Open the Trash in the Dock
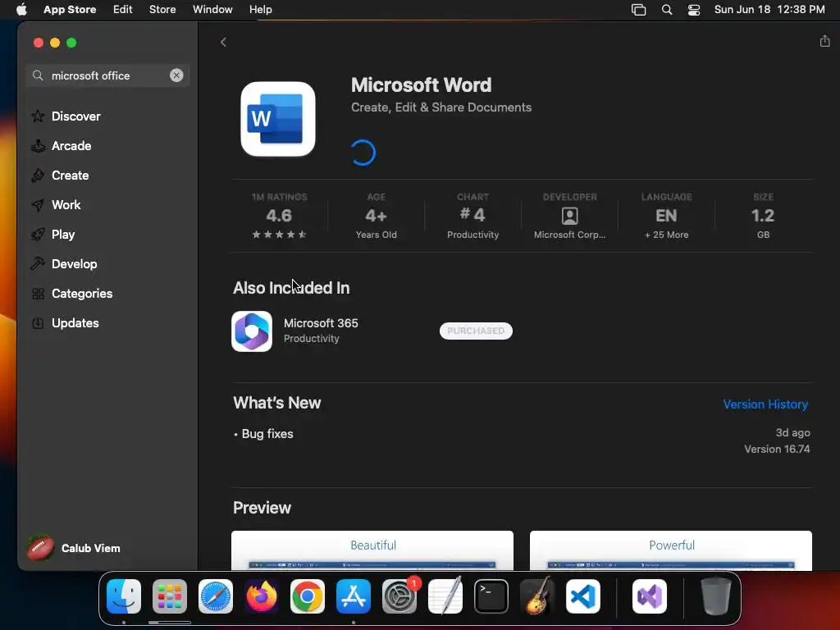The height and width of the screenshot is (630, 840). click(715, 596)
